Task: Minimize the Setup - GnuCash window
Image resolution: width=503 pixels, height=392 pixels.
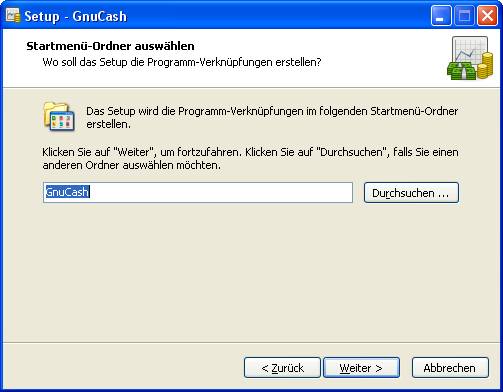Action: pos(440,16)
